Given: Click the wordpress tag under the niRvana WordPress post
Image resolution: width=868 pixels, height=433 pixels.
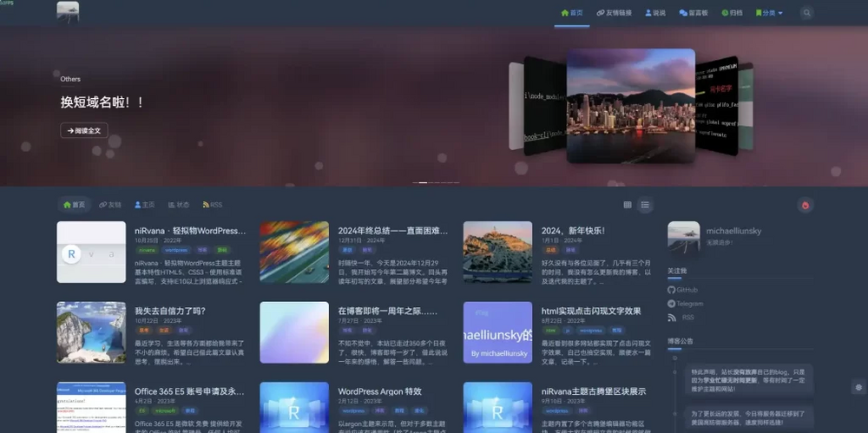Looking at the screenshot, I should pyautogui.click(x=177, y=250).
